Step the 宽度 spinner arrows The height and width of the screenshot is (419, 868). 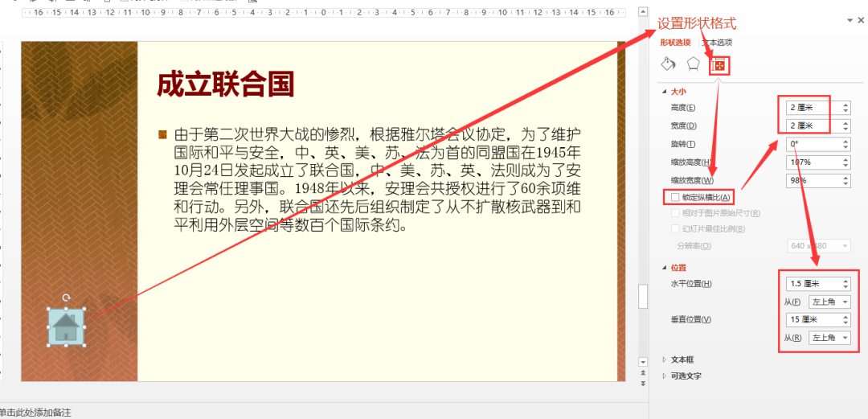[845, 125]
